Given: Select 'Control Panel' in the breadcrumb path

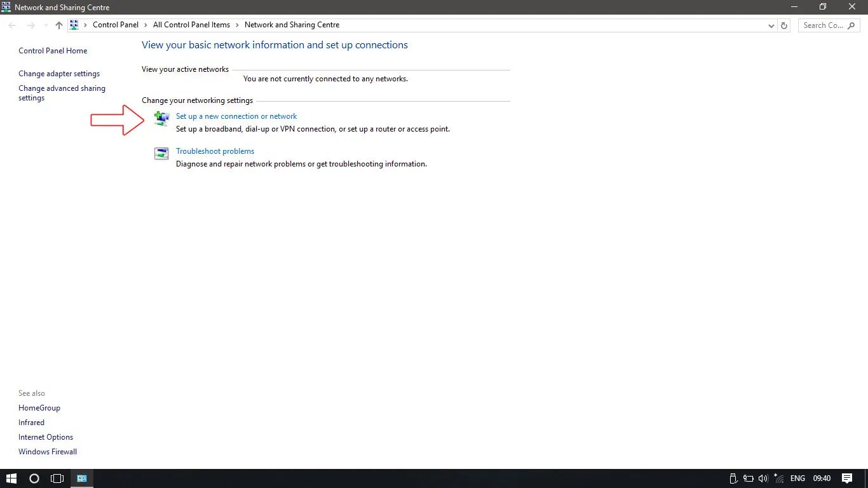Looking at the screenshot, I should 116,25.
